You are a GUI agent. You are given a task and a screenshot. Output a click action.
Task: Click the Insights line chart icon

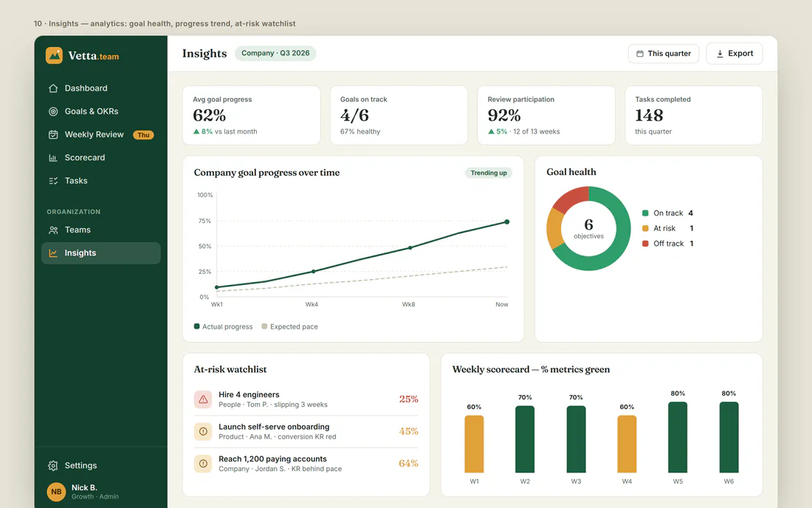53,253
